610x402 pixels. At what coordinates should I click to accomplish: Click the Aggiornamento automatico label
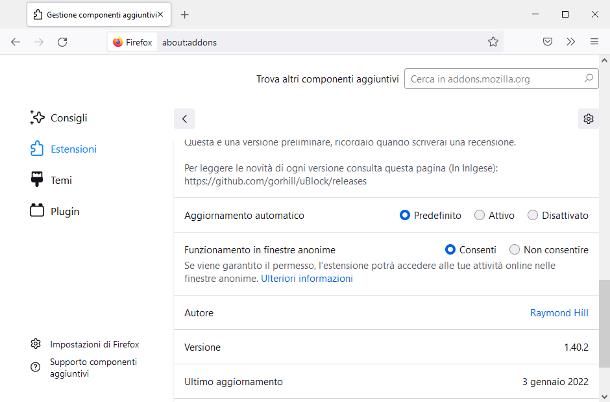pos(244,215)
